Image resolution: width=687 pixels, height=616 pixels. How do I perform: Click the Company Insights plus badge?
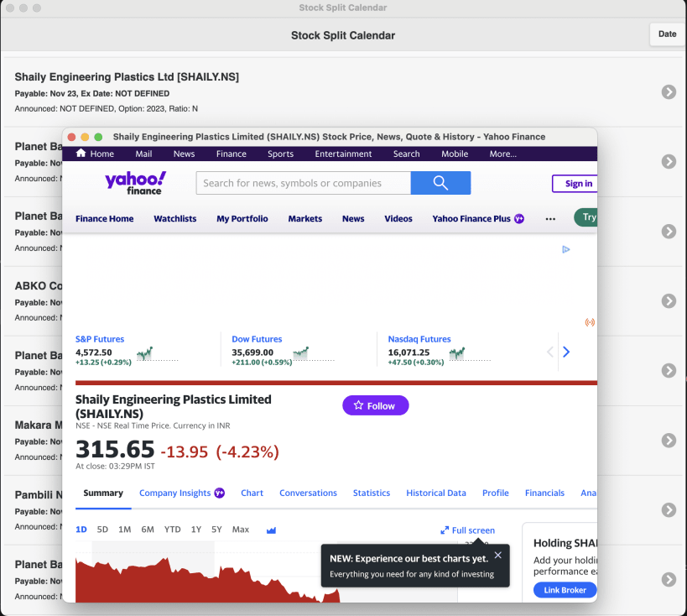(220, 493)
